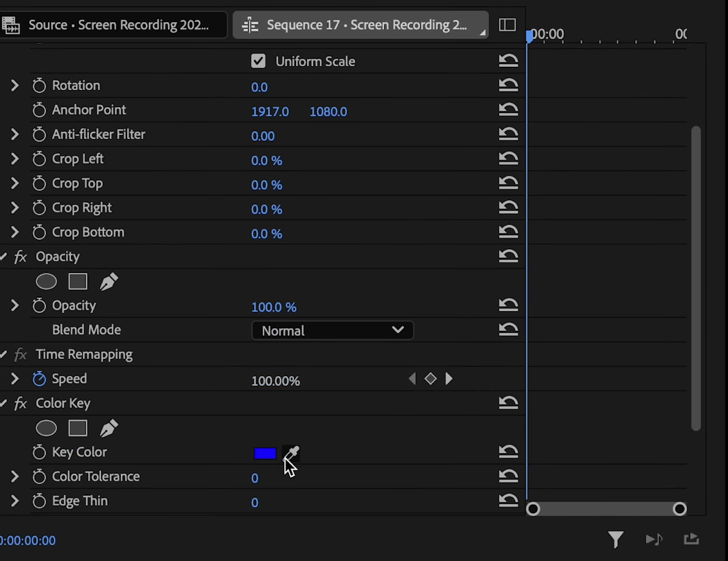The width and height of the screenshot is (728, 561).
Task: Toggle animation stopwatch for Crop Bottom
Action: point(39,232)
